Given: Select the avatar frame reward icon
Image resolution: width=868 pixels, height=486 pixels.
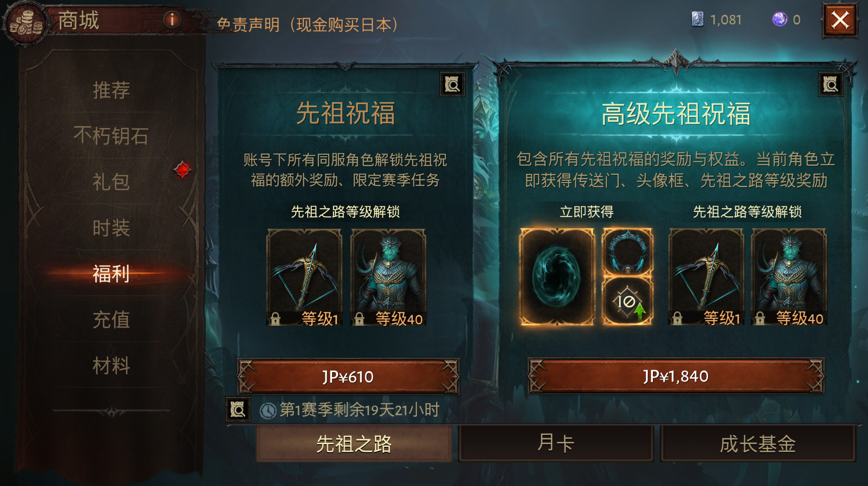Looking at the screenshot, I should click(627, 252).
